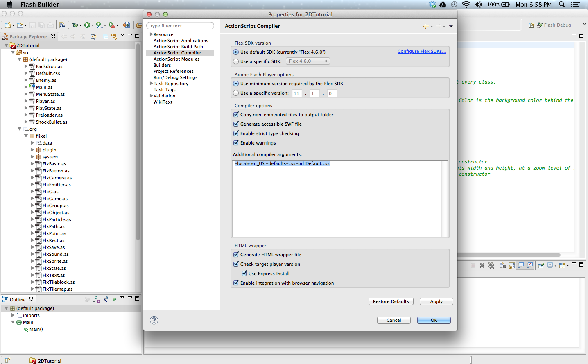The width and height of the screenshot is (588, 364).
Task: Click the dialog help question mark icon
Action: coord(154,320)
